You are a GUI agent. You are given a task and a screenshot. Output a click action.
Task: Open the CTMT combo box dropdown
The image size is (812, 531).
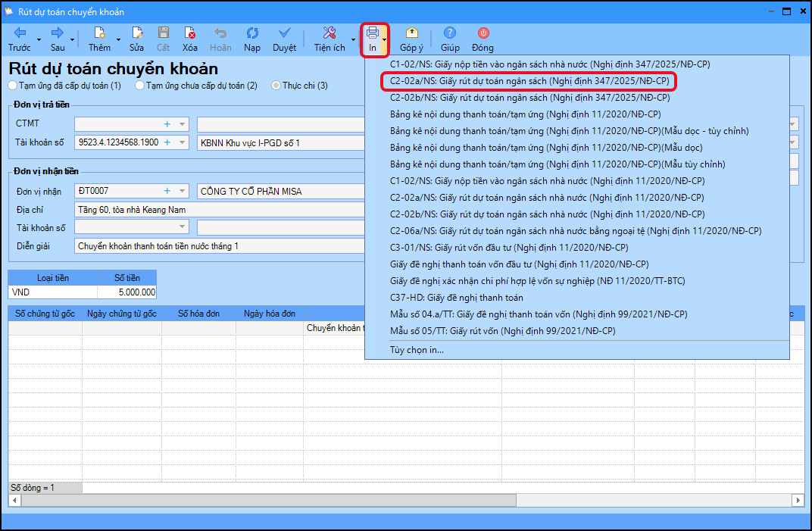click(183, 124)
